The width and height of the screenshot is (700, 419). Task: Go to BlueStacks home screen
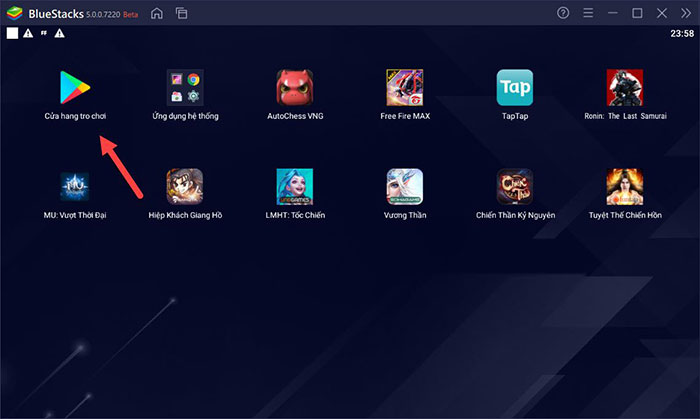[x=156, y=14]
